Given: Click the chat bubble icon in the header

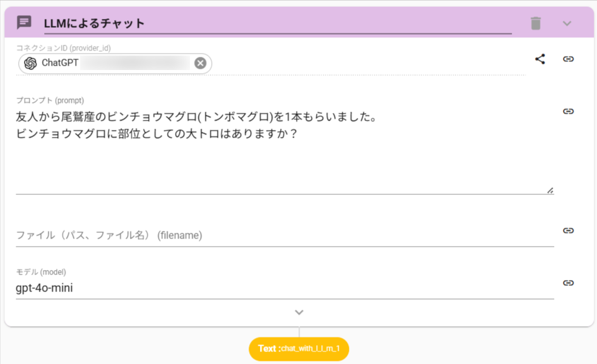Looking at the screenshot, I should [24, 23].
